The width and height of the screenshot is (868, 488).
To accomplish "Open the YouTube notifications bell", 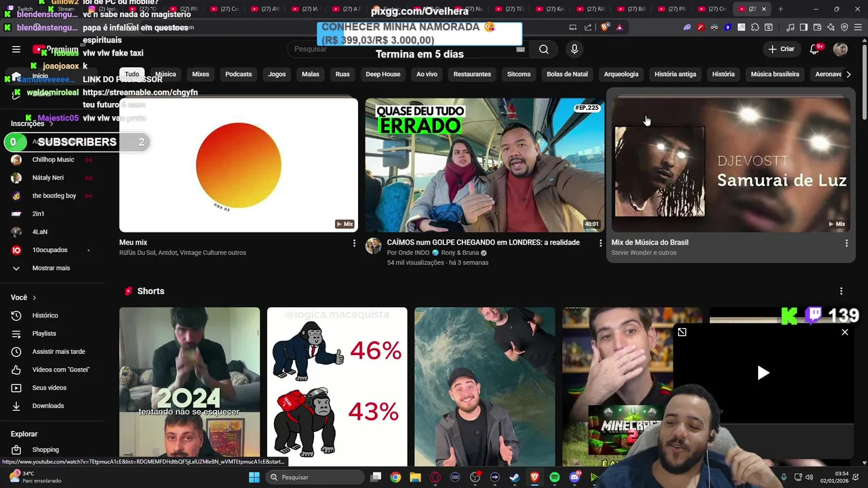I will click(x=815, y=49).
